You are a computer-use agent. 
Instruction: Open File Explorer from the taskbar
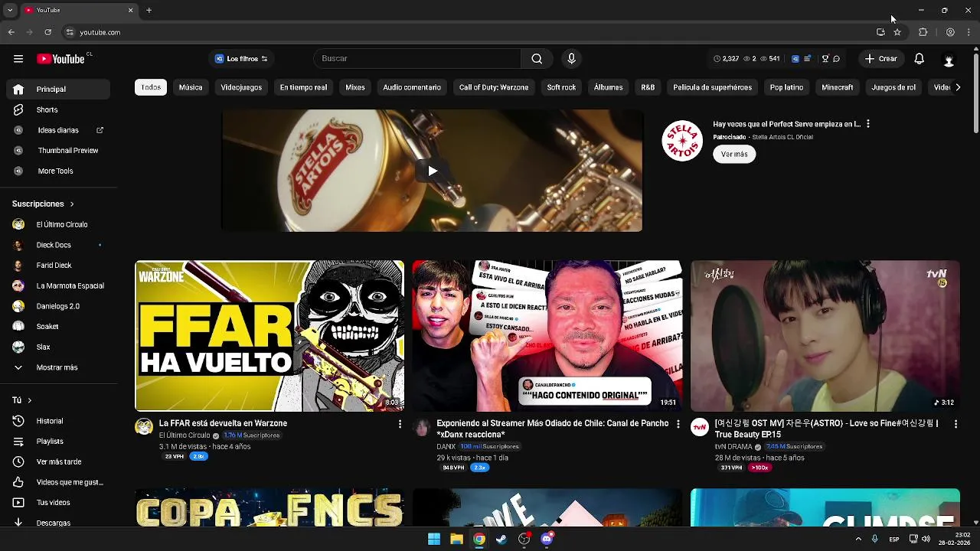tap(456, 539)
